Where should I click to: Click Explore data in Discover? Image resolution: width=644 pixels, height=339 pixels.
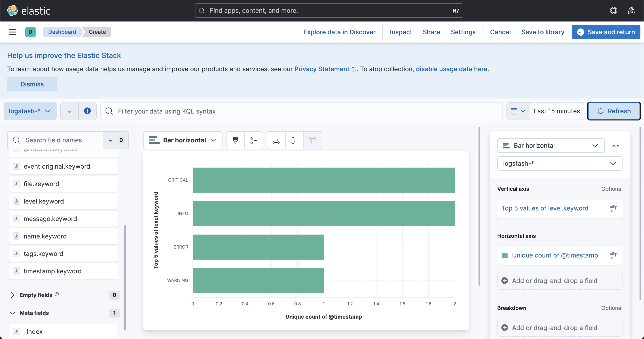[339, 32]
